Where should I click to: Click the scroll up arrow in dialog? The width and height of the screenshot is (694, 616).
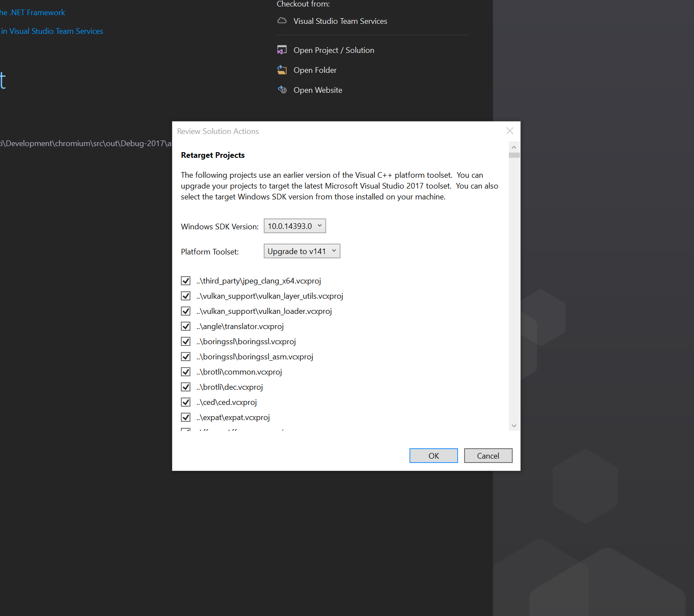(x=514, y=147)
